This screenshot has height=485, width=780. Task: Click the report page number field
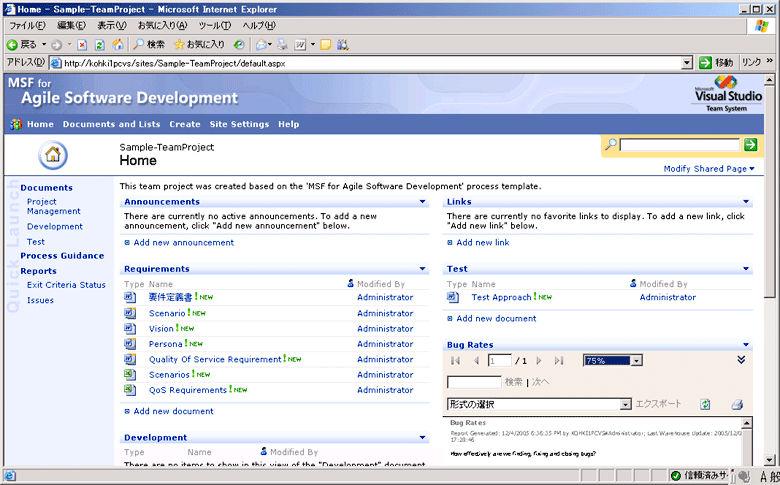point(499,361)
